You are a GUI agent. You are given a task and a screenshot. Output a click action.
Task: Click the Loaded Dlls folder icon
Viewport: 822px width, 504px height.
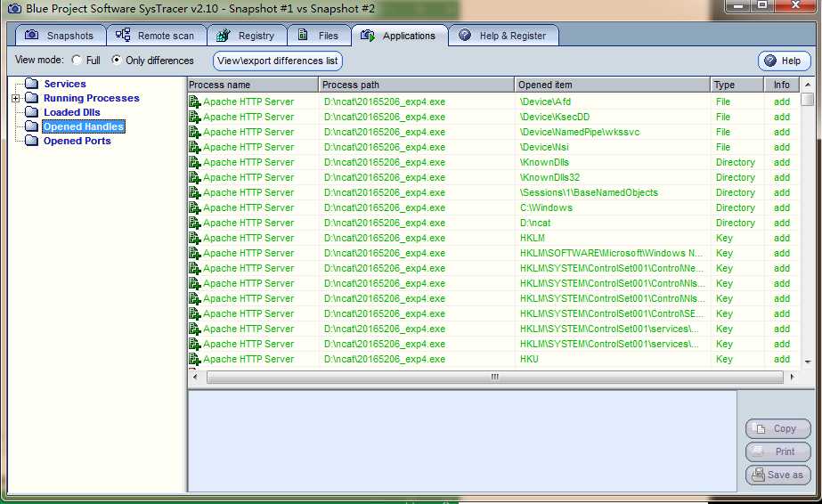click(x=32, y=112)
